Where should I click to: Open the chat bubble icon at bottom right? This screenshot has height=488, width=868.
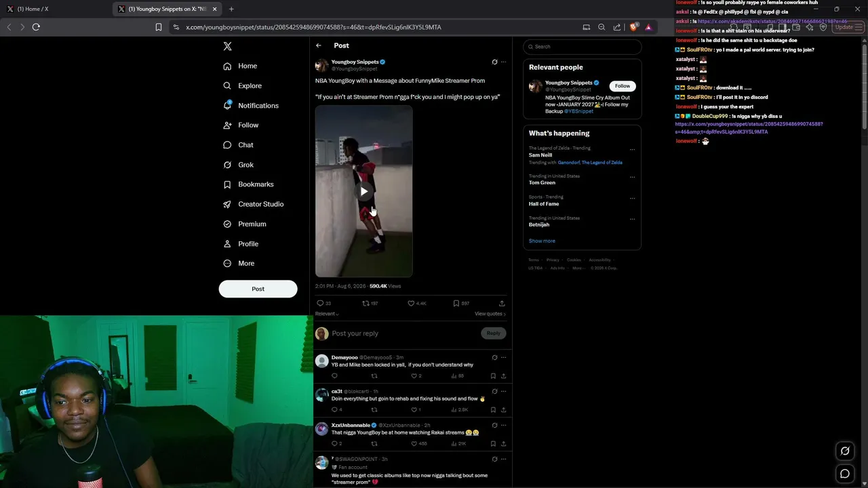845,474
